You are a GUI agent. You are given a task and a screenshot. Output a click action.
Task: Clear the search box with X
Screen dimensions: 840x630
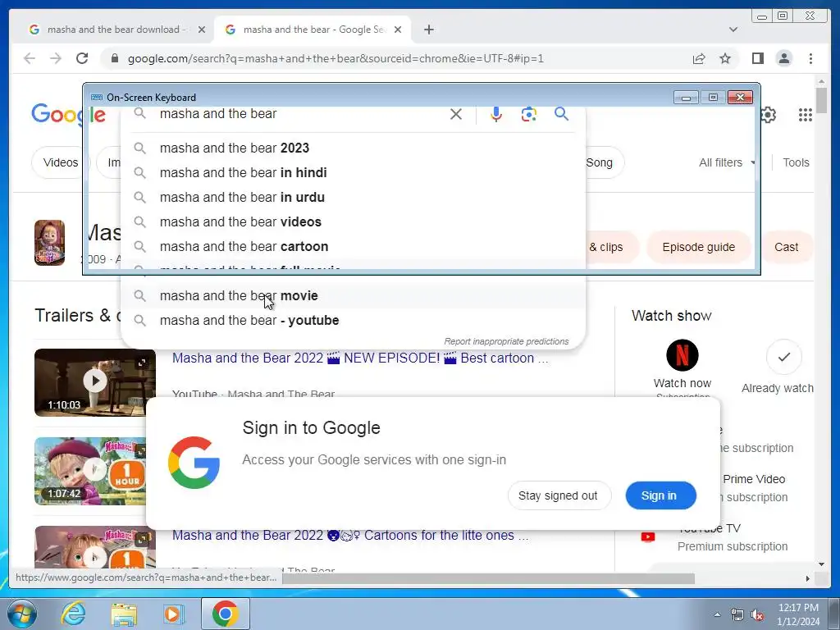click(x=456, y=114)
